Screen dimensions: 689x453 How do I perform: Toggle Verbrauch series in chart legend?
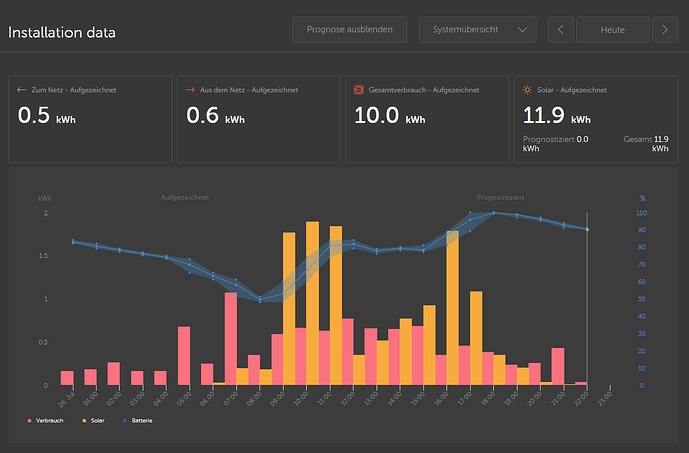coord(45,420)
